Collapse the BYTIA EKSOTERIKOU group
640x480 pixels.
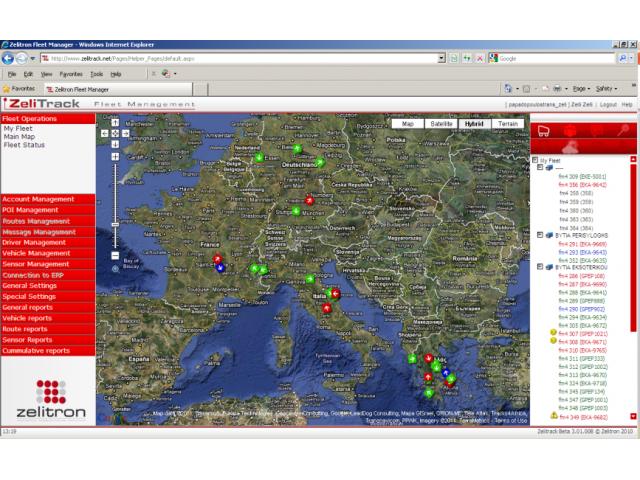tap(540, 267)
